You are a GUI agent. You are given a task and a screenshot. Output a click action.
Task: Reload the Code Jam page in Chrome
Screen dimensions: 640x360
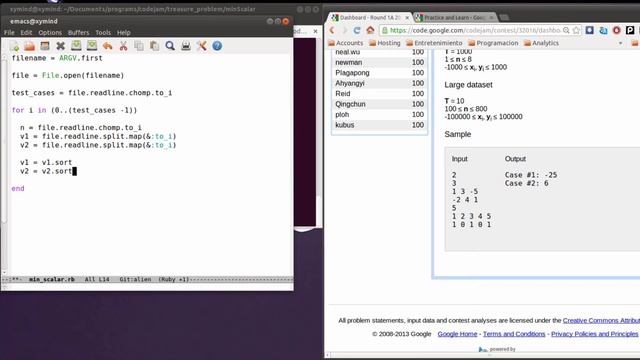357,30
